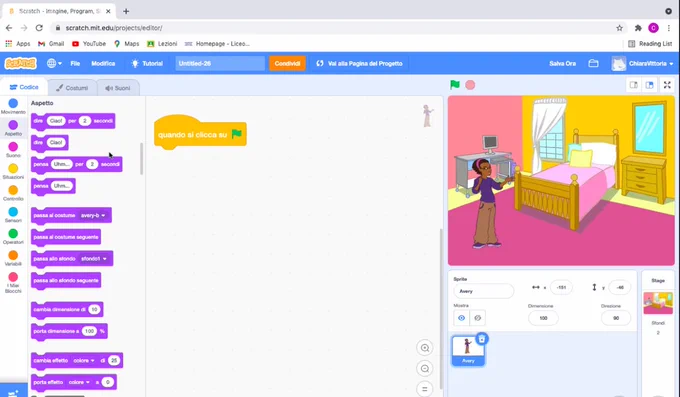
Task: Open the colore dropdown in cambia effetto block
Action: pos(84,361)
